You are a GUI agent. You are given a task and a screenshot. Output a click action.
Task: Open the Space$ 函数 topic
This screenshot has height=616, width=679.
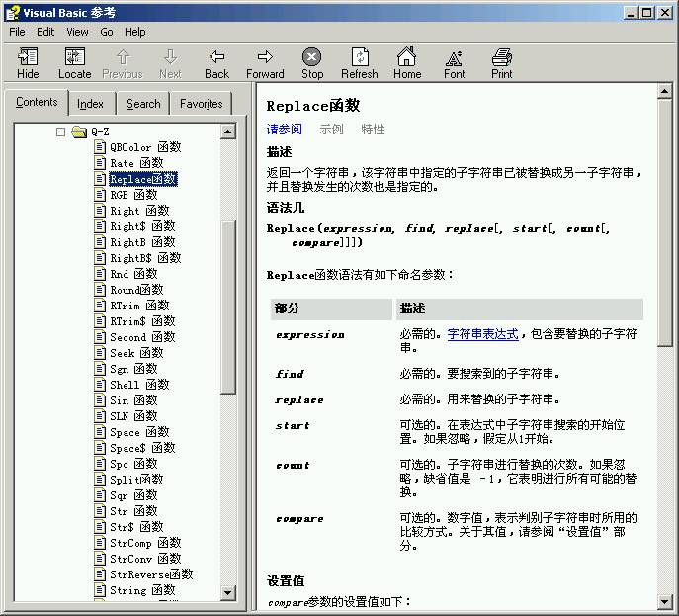pyautogui.click(x=142, y=448)
